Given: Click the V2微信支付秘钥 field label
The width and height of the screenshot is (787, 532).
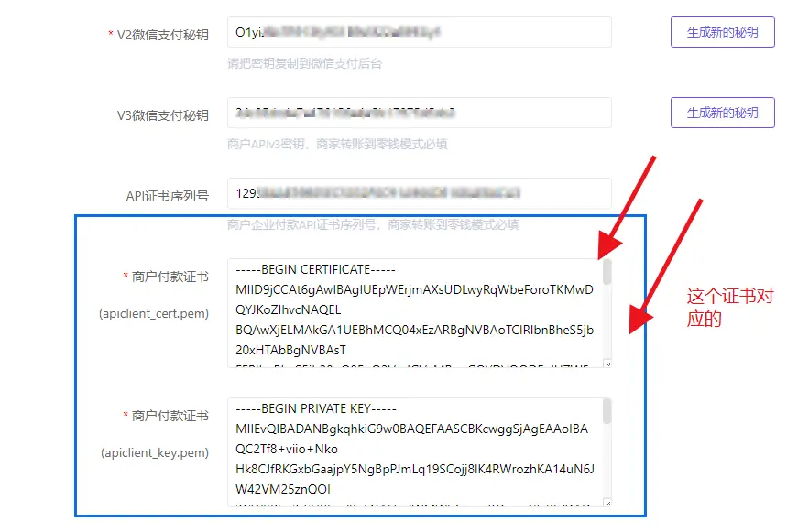Looking at the screenshot, I should point(162,35).
